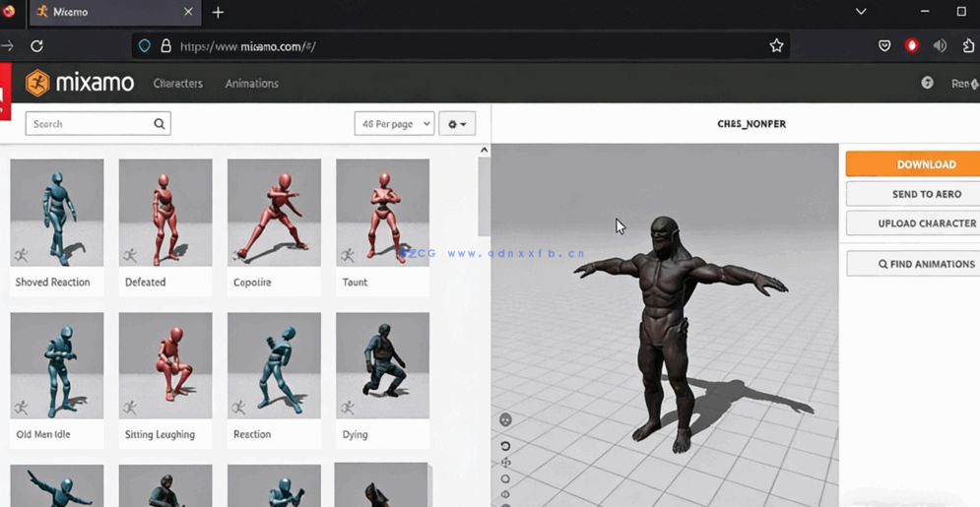980x507 pixels.
Task: Click the red Opera-style extension icon
Action: [x=912, y=45]
